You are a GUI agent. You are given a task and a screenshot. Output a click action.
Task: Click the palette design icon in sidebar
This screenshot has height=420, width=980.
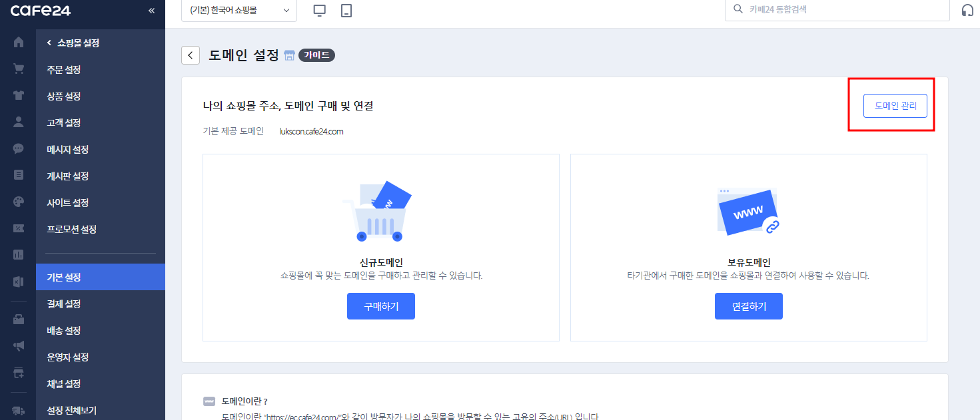(x=18, y=202)
